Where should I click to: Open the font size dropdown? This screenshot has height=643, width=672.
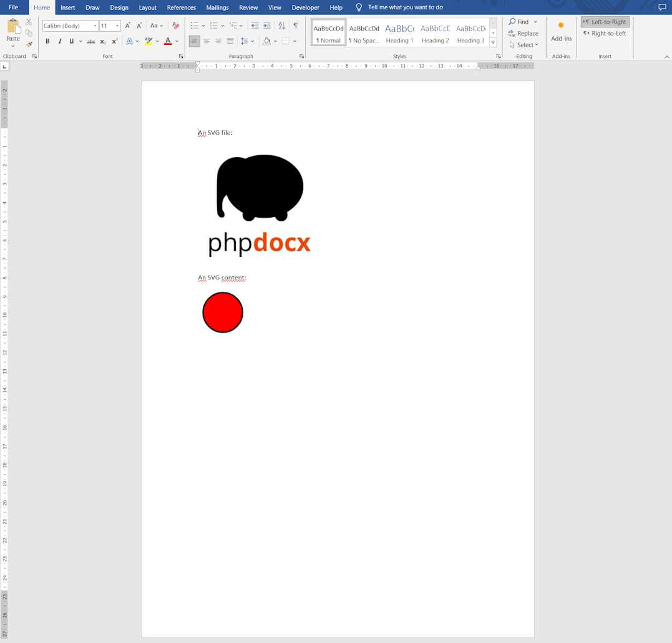(x=117, y=26)
